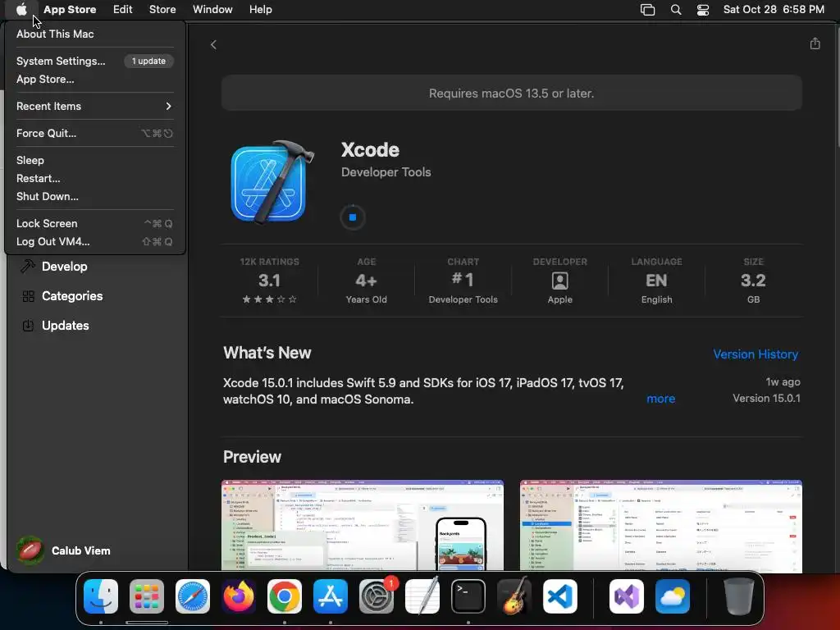The height and width of the screenshot is (630, 840).
Task: Open Finder from the Dock
Action: (x=101, y=596)
